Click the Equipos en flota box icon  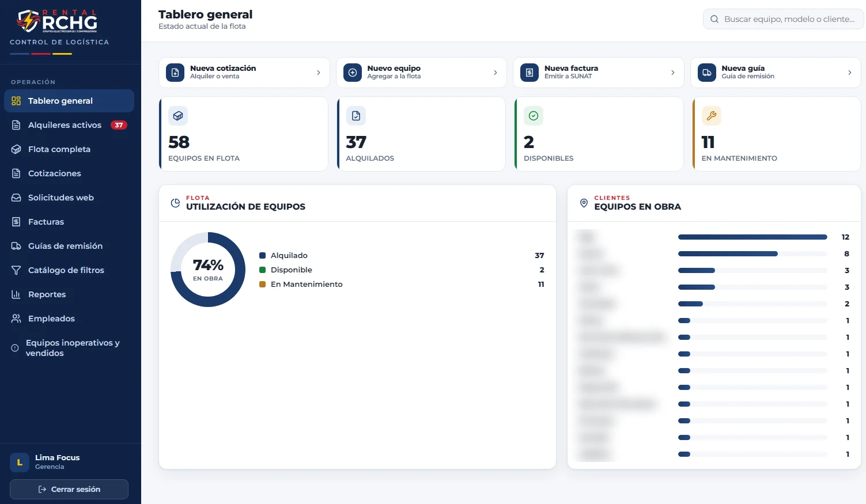(x=178, y=116)
